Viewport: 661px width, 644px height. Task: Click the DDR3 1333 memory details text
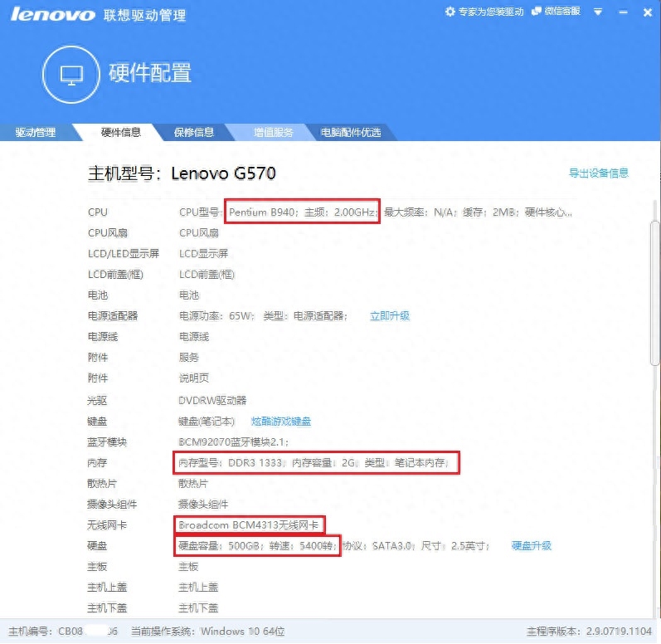click(313, 463)
